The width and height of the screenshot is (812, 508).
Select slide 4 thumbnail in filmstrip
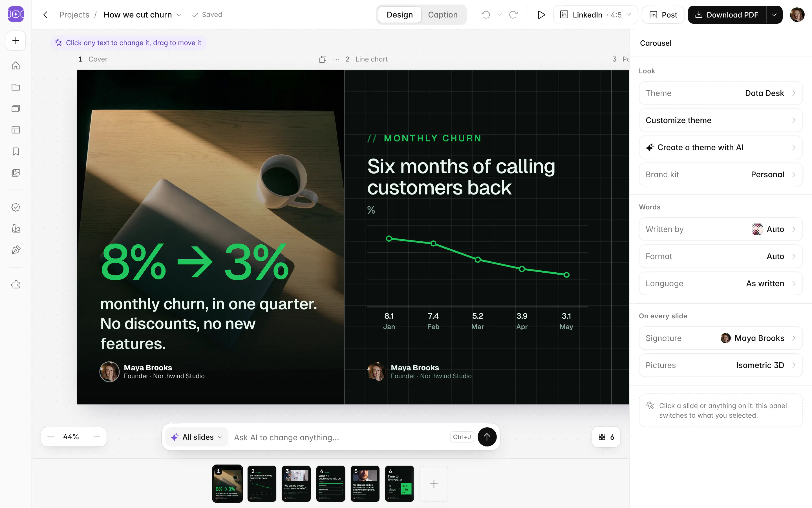pos(330,483)
